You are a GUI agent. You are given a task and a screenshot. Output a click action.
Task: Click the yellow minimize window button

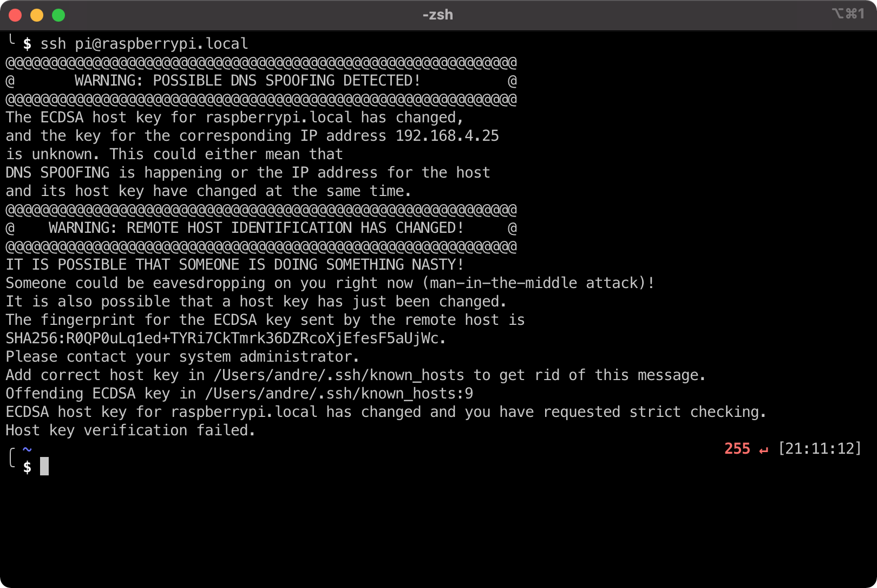coord(37,15)
